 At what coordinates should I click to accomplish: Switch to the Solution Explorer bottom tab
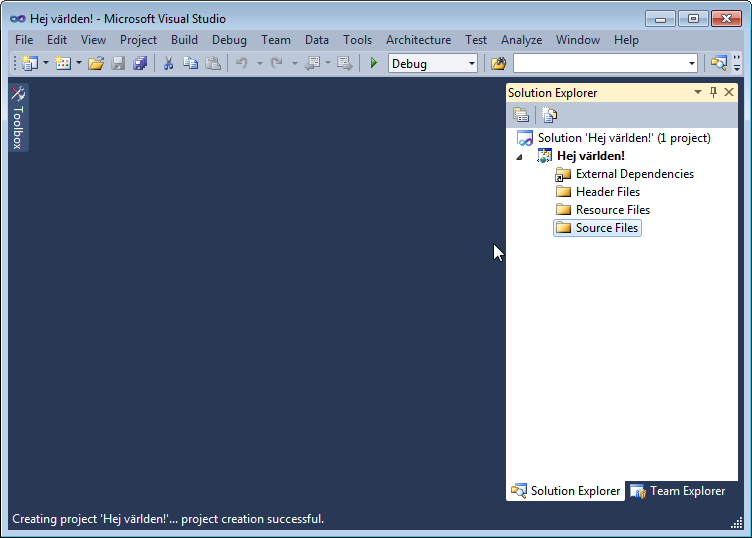click(x=565, y=491)
